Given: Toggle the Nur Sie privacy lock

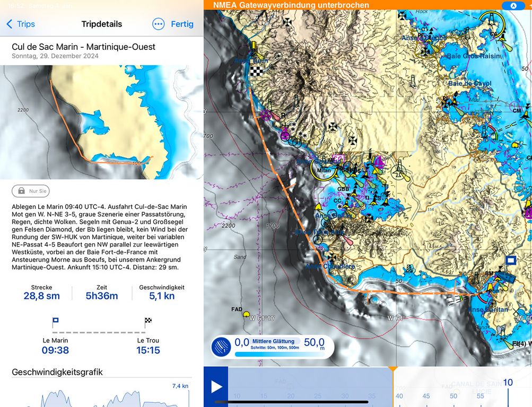Looking at the screenshot, I should [31, 190].
